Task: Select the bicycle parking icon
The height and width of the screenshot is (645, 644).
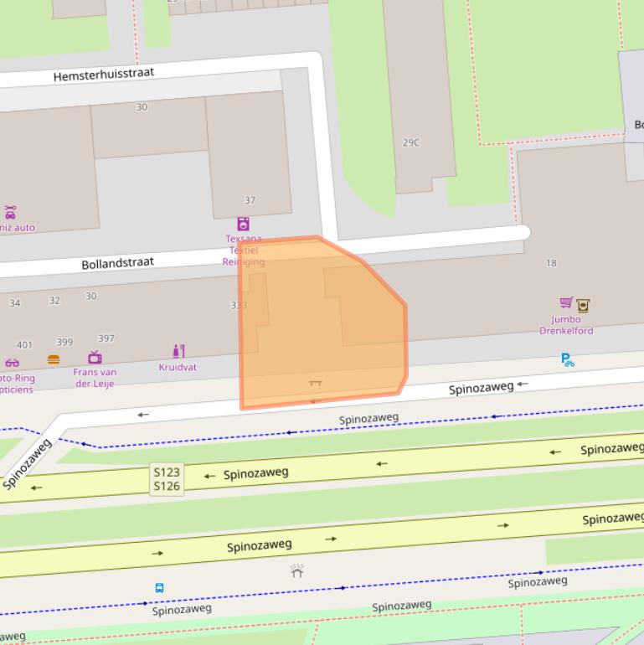Action: point(568,360)
